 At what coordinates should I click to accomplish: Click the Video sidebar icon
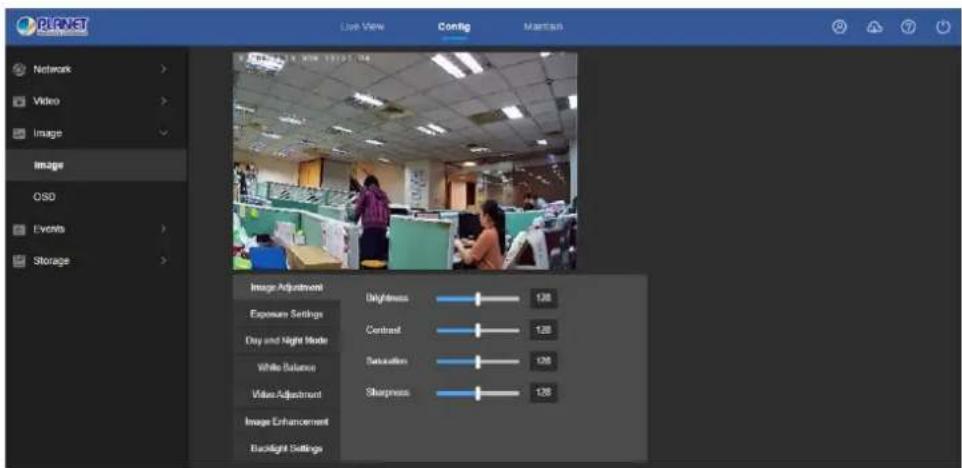tap(18, 101)
